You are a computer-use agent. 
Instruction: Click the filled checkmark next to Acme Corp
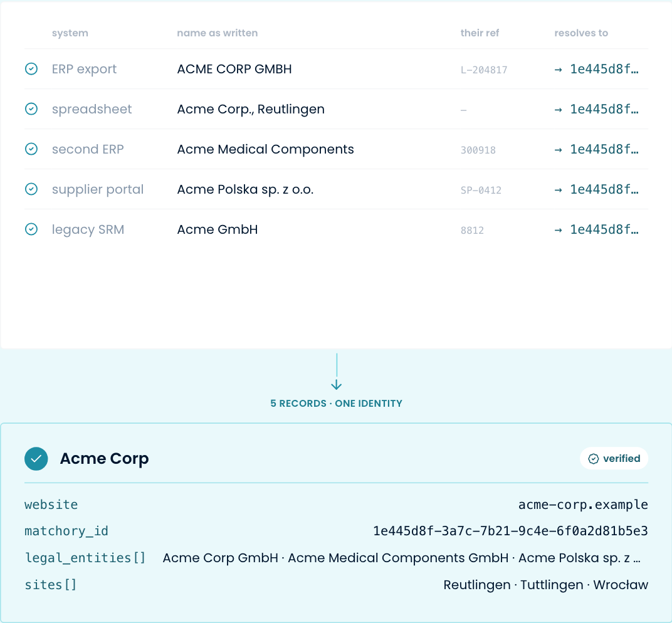[36, 458]
